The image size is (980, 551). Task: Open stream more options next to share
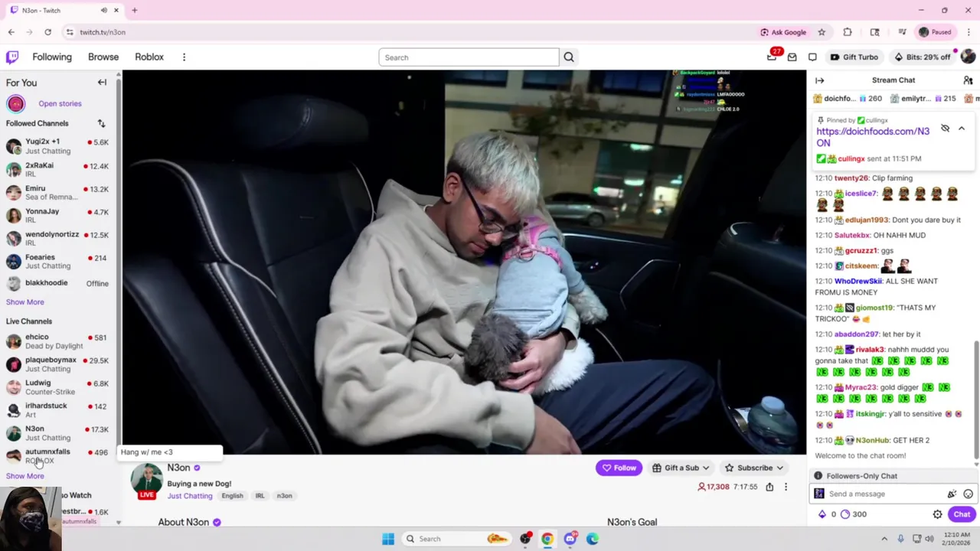(786, 487)
